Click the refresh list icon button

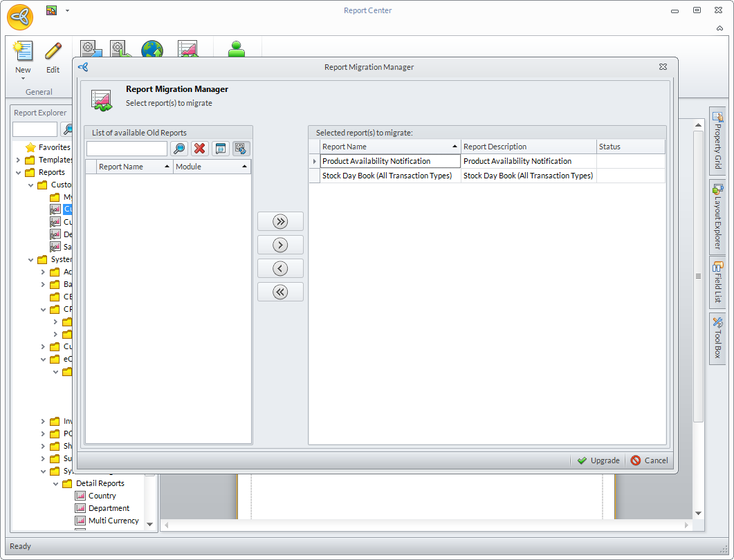pos(241,149)
